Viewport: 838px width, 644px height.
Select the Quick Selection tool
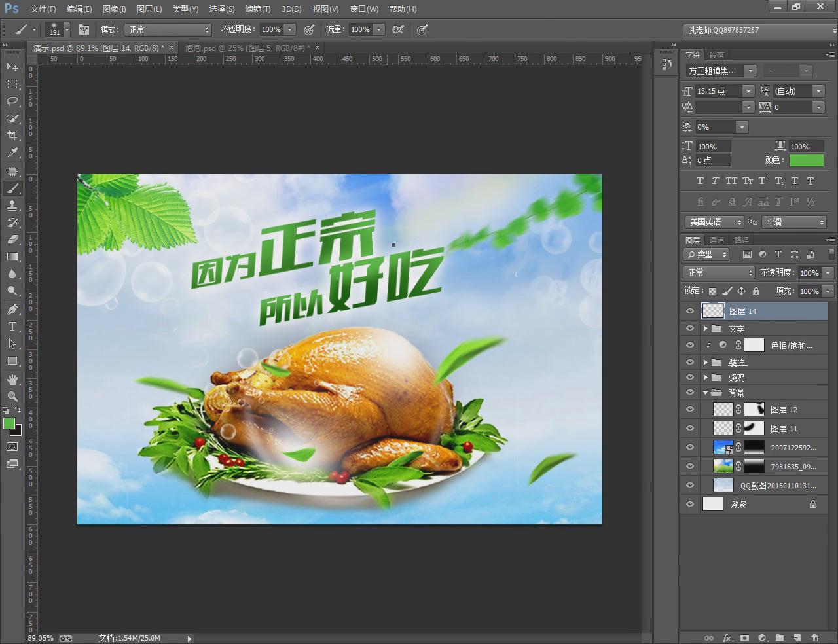tap(12, 118)
